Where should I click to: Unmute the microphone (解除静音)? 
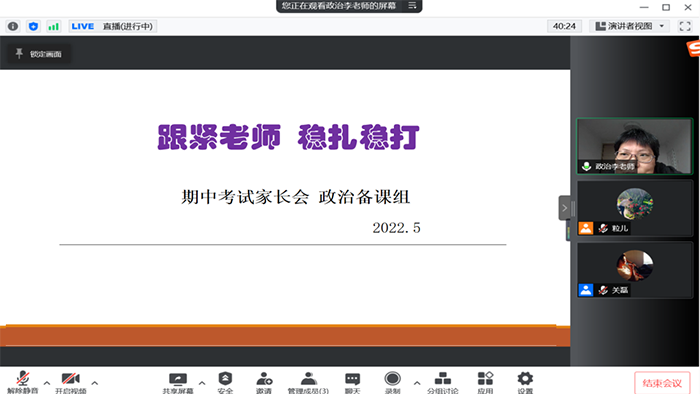[x=23, y=383]
